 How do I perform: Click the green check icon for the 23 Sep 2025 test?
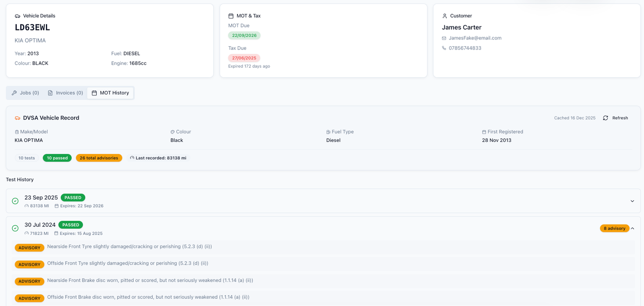coord(15,201)
